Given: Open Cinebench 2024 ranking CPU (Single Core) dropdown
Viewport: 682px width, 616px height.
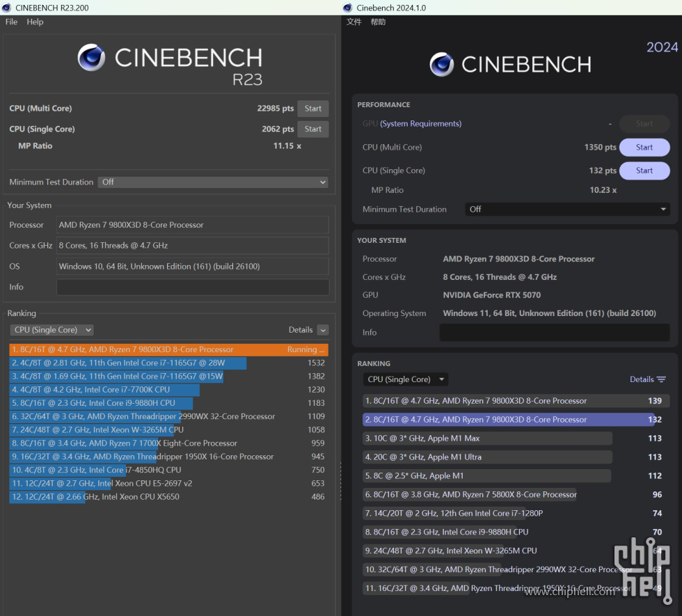Looking at the screenshot, I should click(x=405, y=379).
